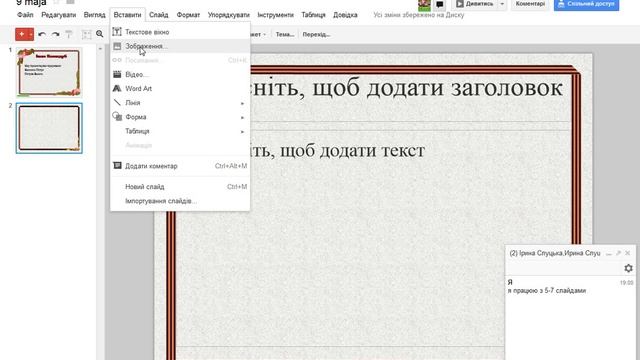Open the Дивитись dropdown arrow
Screen dimensions: 640x360
click(502, 4)
